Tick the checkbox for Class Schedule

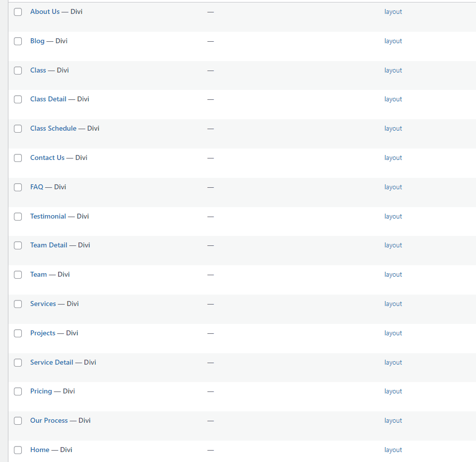[18, 129]
